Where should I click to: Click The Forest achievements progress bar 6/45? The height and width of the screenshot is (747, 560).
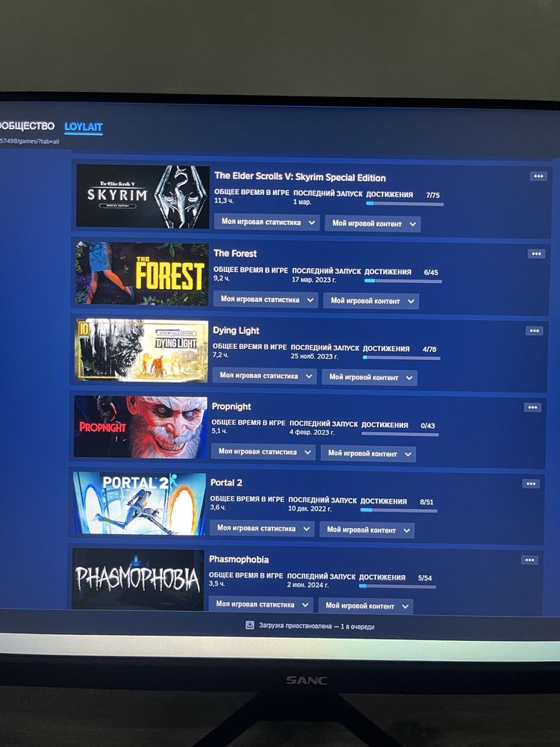point(403,281)
